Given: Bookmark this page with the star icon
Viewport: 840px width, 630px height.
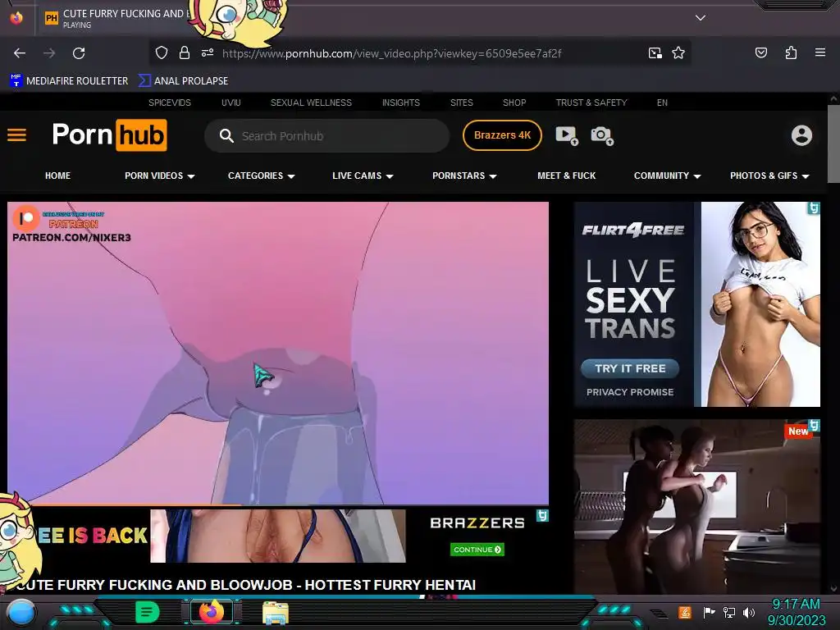Looking at the screenshot, I should [678, 52].
